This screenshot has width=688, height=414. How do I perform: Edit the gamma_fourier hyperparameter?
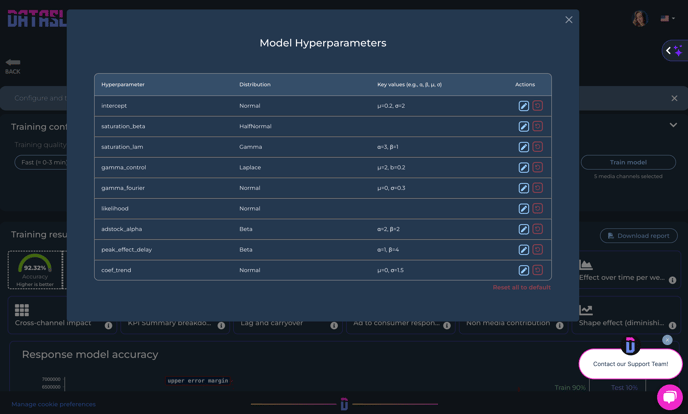523,188
